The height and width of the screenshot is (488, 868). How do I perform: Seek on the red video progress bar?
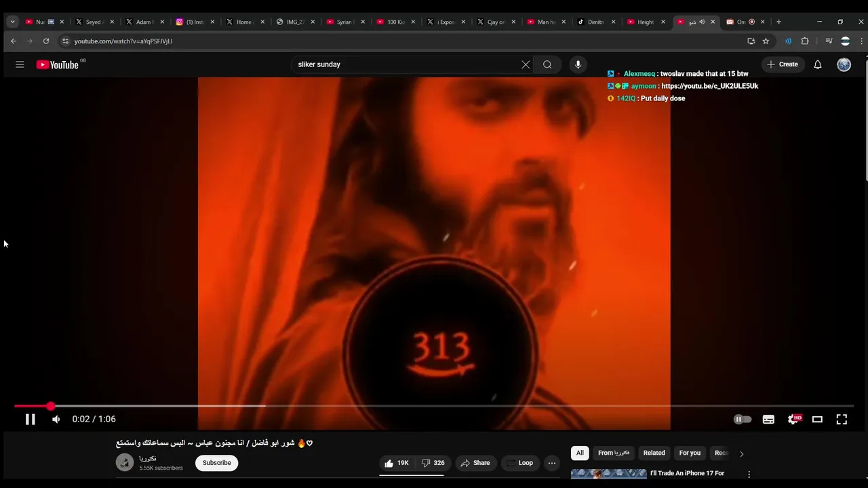[x=434, y=406]
